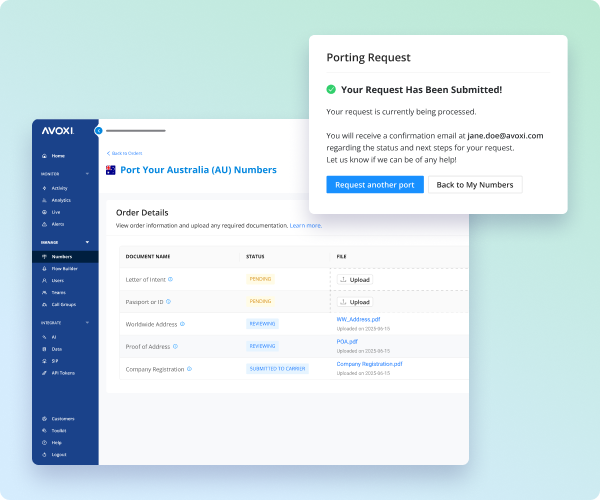Click info icon next to Letter of Intent
600x500 pixels.
coord(171,279)
